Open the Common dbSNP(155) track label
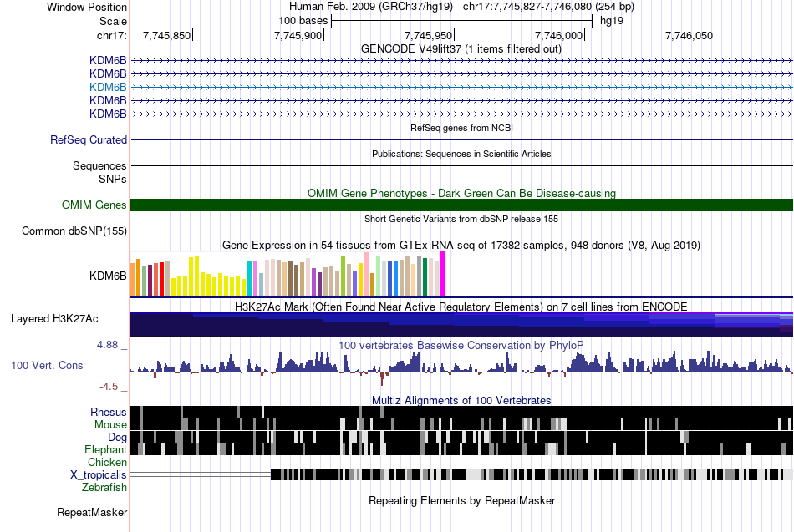 pos(74,231)
